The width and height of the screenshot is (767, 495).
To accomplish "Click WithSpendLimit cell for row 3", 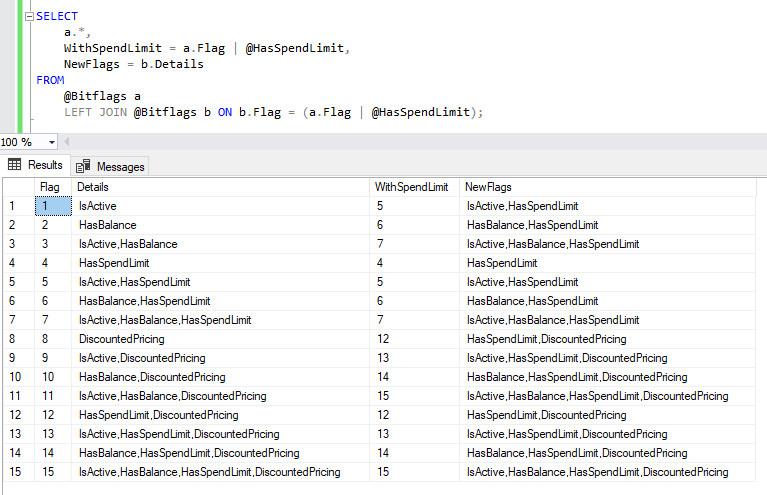I will pyautogui.click(x=380, y=244).
